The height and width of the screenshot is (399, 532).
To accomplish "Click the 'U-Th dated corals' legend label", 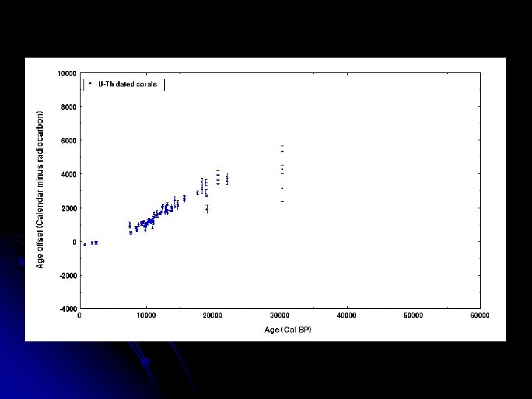I will [128, 84].
